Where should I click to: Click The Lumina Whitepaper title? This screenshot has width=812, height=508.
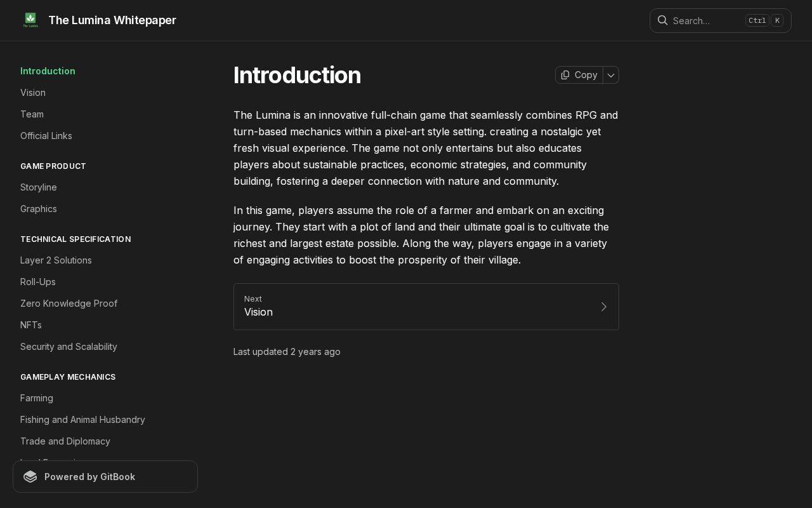112,20
